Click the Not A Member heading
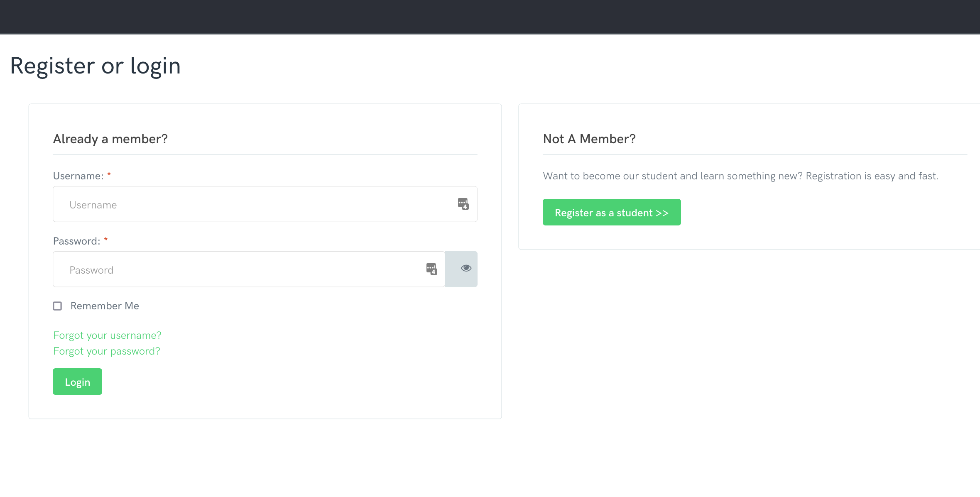 click(x=589, y=139)
